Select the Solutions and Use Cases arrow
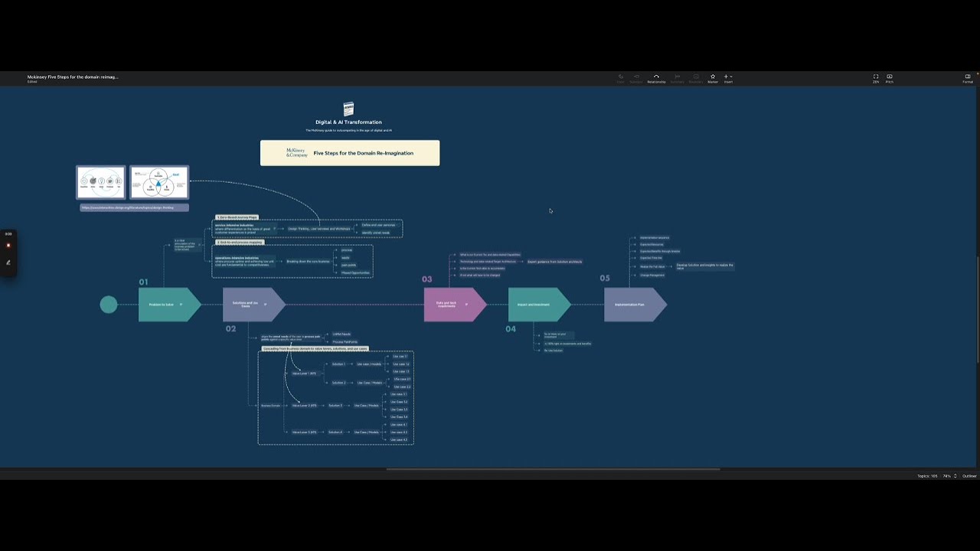The height and width of the screenshot is (551, 980). click(x=253, y=305)
